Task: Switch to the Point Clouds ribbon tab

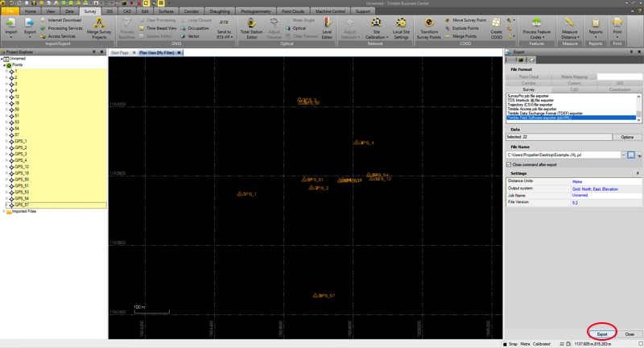Action: pyautogui.click(x=293, y=11)
